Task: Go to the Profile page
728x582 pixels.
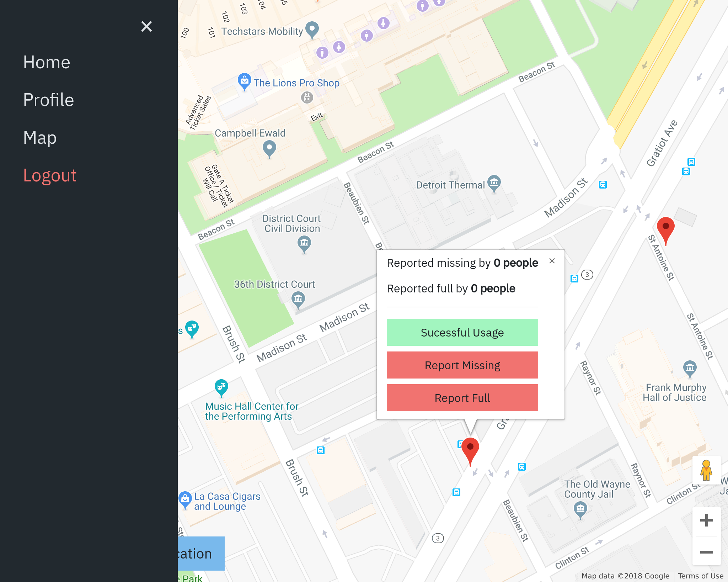Action: [x=48, y=100]
